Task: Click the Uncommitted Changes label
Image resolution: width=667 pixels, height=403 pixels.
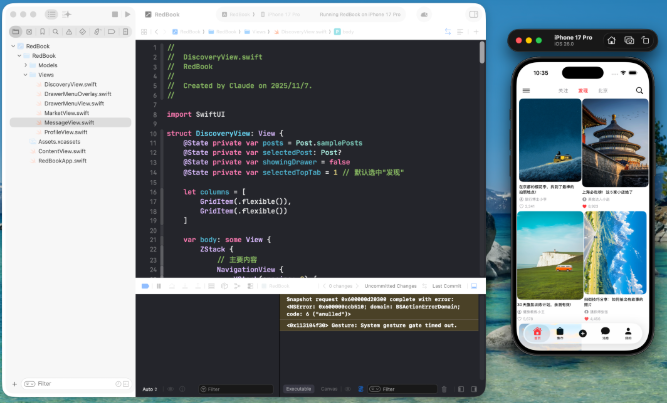Action: [x=390, y=286]
